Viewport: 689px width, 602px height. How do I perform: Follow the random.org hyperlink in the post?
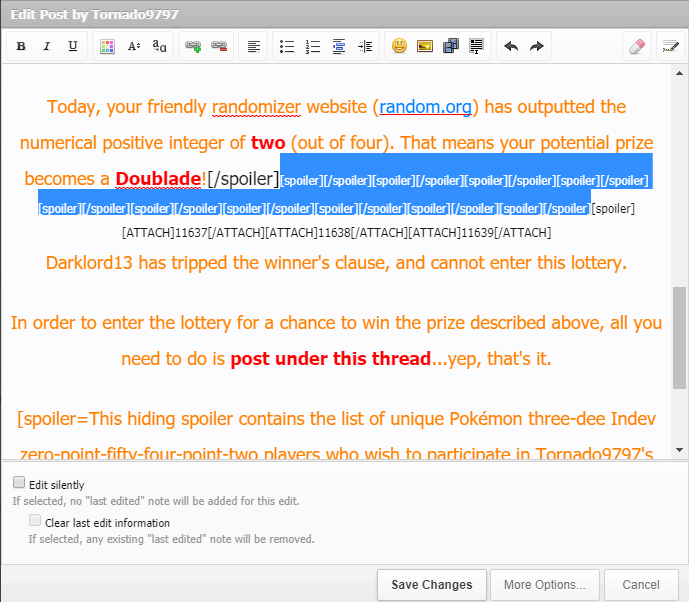tap(425, 107)
